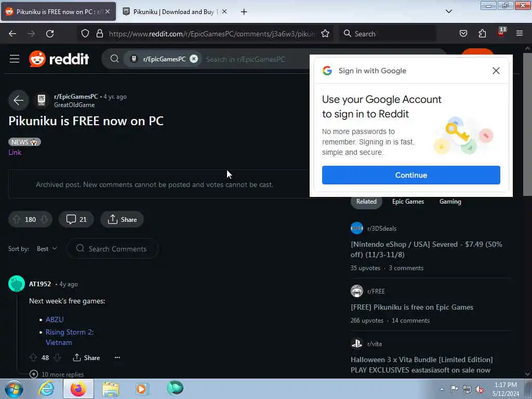Open the uBlock extension with 13 badge
The height and width of the screenshot is (399, 532).
501,33
